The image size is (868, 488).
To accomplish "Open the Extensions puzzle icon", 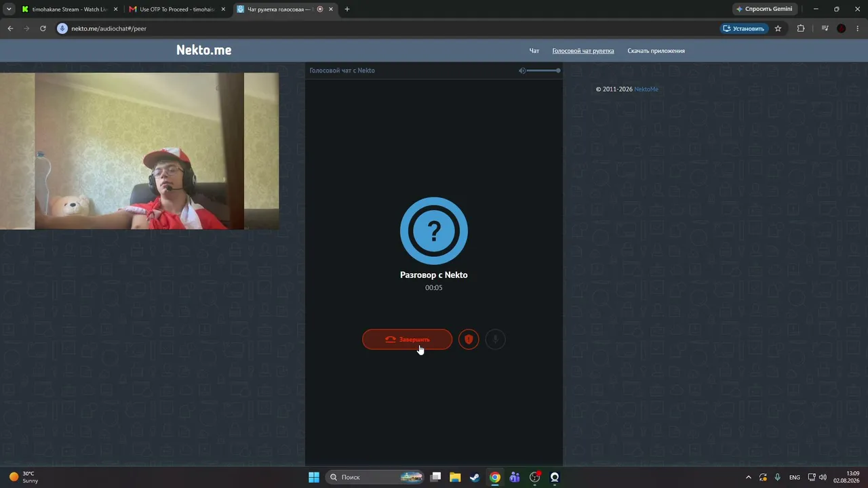I will (801, 28).
